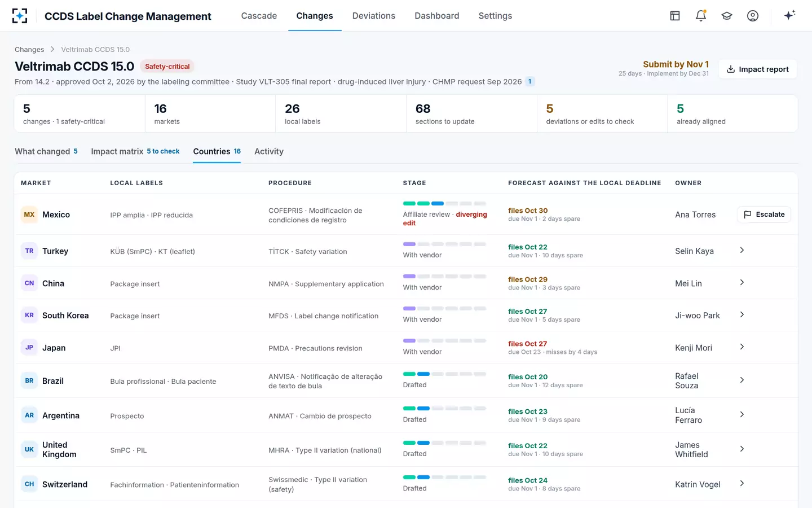Expand the South Korea row chevron
The width and height of the screenshot is (812, 508).
pos(742,314)
